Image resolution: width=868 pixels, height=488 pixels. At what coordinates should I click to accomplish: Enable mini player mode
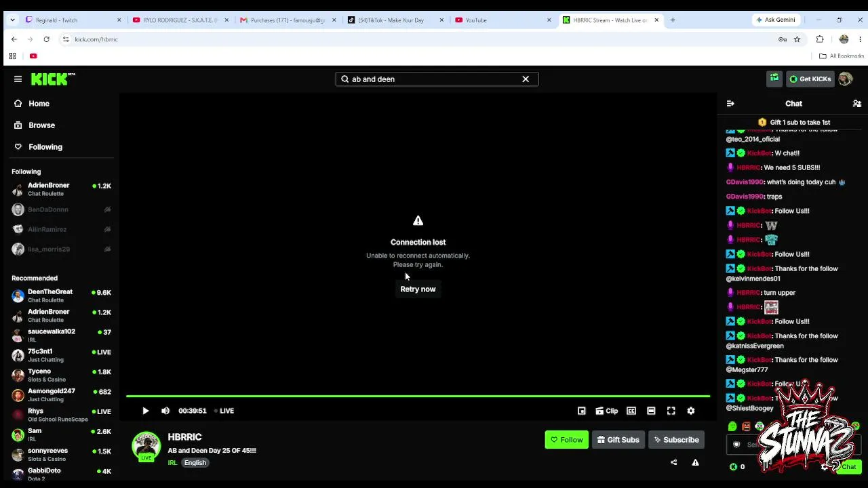click(x=582, y=411)
